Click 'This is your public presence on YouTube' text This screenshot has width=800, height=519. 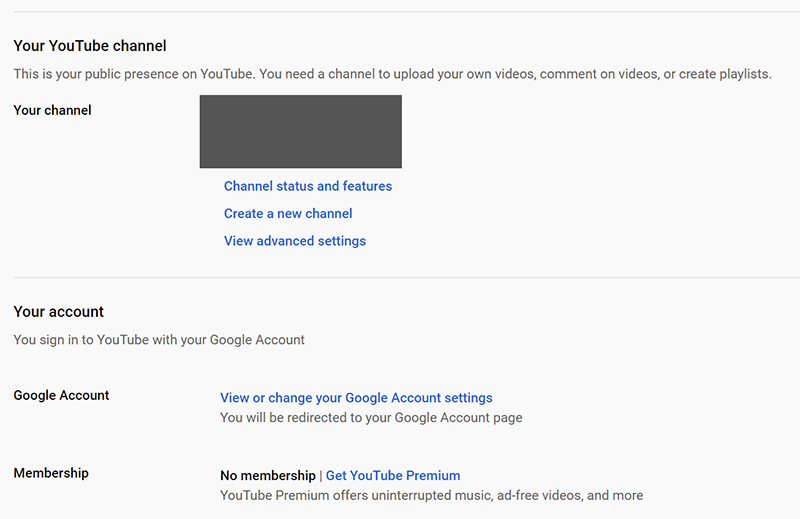coord(392,74)
